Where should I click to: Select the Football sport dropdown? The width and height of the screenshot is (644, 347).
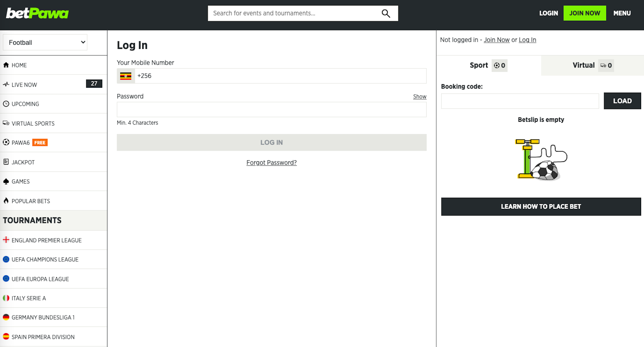point(45,42)
